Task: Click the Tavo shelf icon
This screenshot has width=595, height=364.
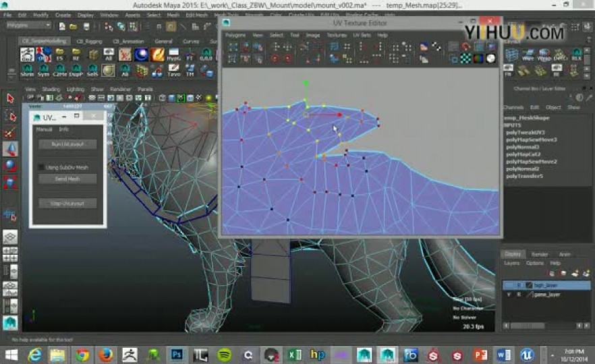Action: tap(174, 71)
